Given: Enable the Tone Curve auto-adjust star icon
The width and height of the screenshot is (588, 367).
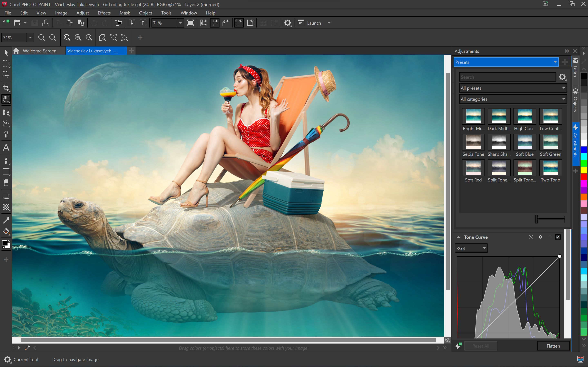Looking at the screenshot, I should tap(531, 237).
